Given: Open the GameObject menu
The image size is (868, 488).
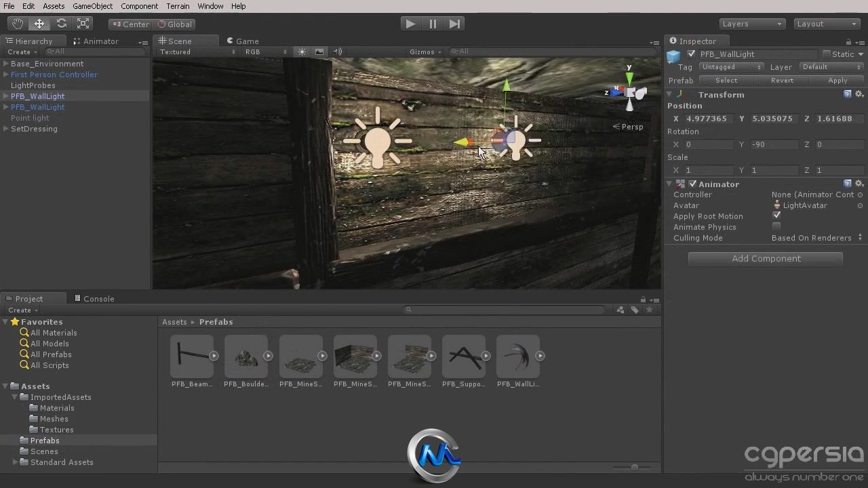Looking at the screenshot, I should tap(92, 6).
